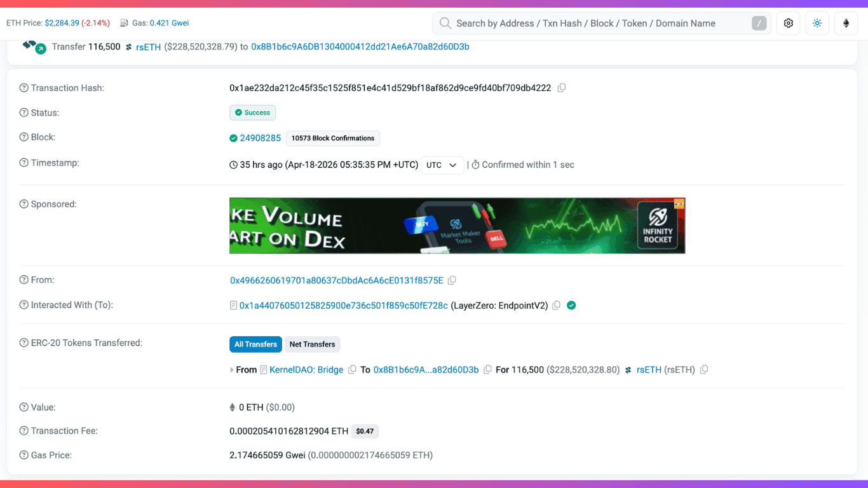Switch to Net Transfers view

[312, 344]
